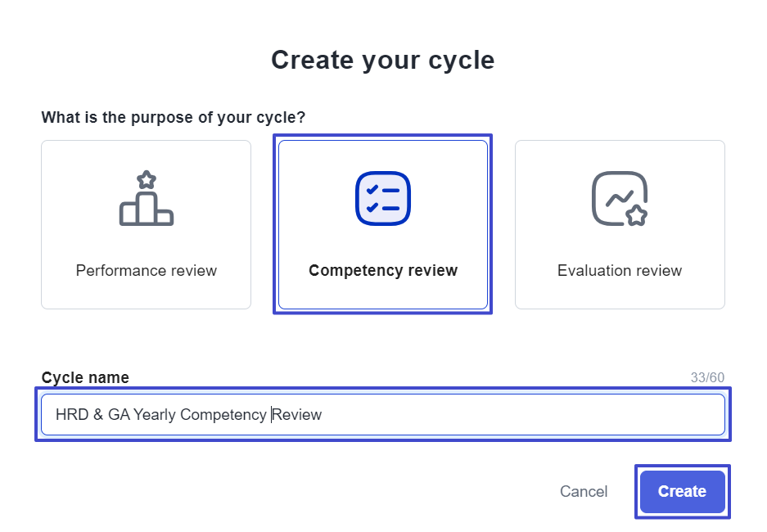Click the "Evaluation review" text label
Image resolution: width=767 pixels, height=532 pixels.
tap(620, 270)
